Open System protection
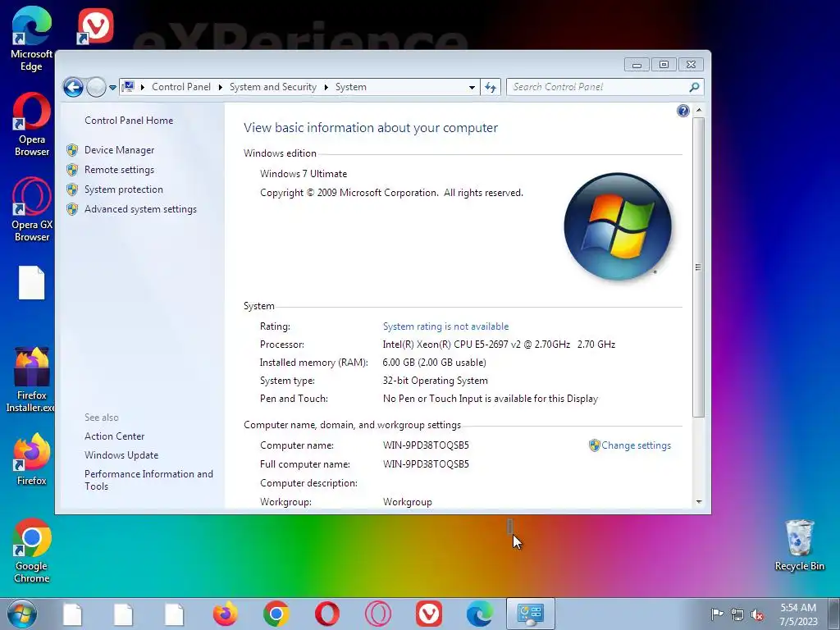Viewport: 840px width, 630px height. click(x=124, y=189)
